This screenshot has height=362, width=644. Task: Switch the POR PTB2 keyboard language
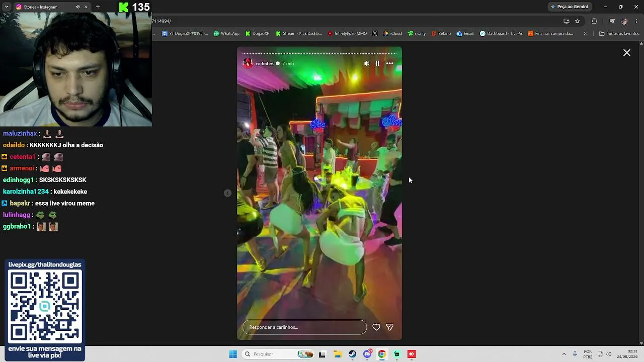tap(588, 354)
